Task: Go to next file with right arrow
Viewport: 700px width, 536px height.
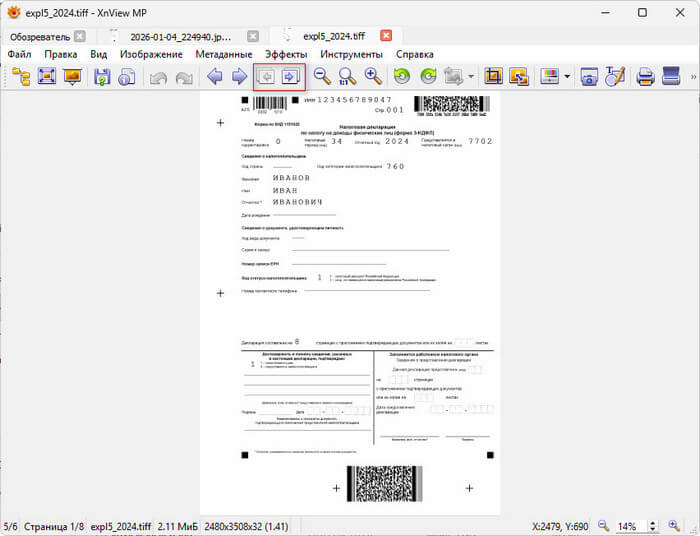Action: pos(240,76)
